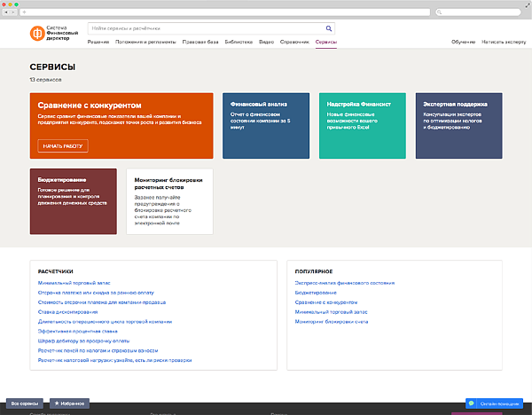Open Экспресс-анализ финансового состояния link

pos(345,283)
